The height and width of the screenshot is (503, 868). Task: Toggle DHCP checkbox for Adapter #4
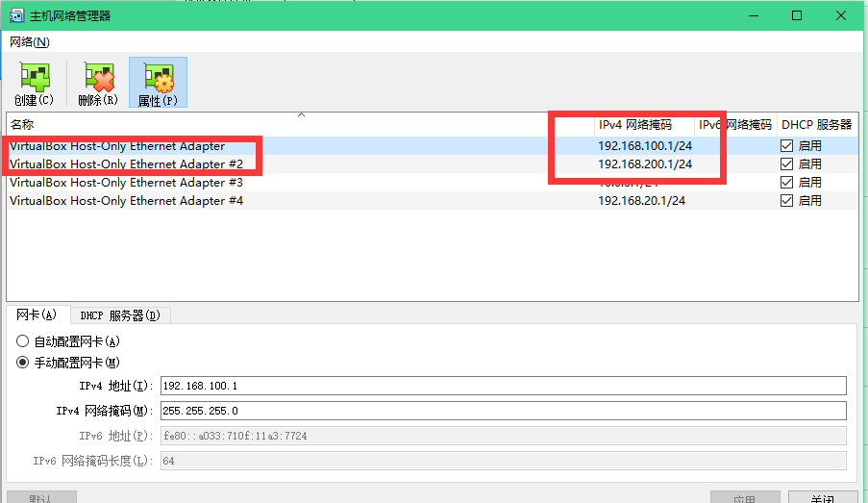(x=786, y=201)
